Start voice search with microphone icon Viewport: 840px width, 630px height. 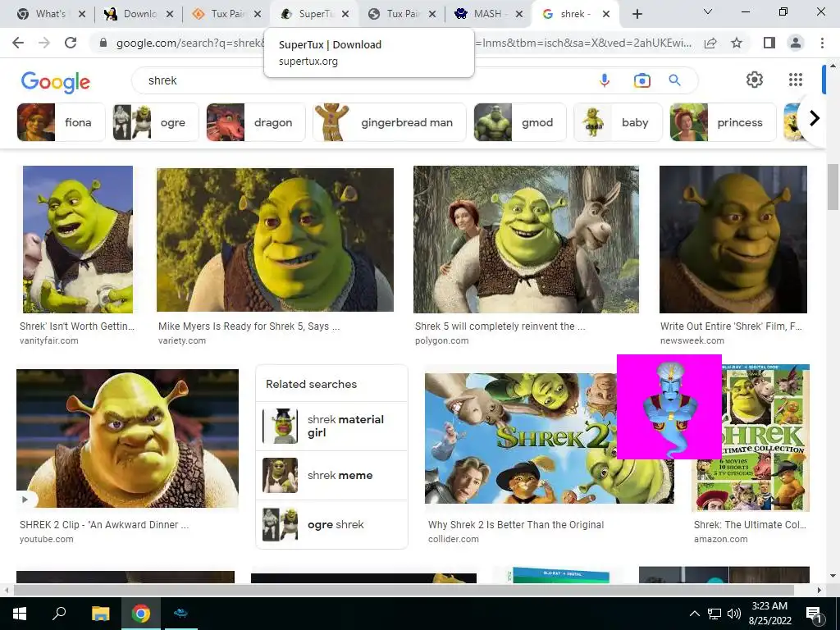coord(605,80)
